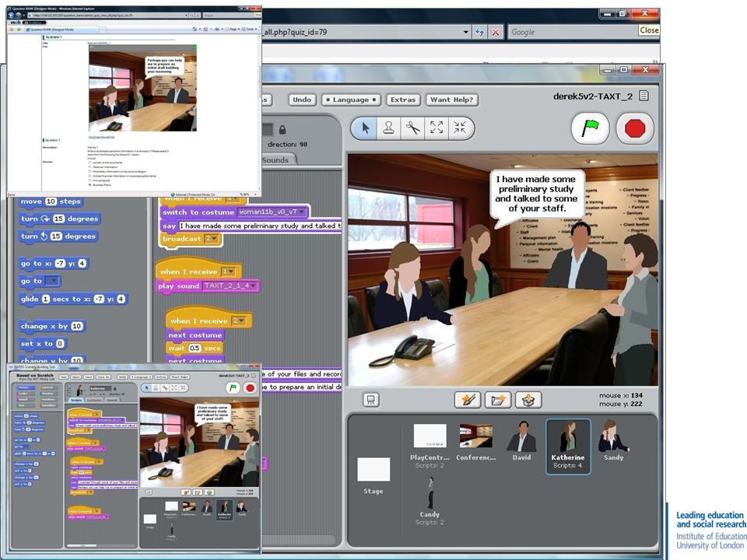Click the Close tooltip button near Google box
The height and width of the screenshot is (560, 747).
(x=649, y=30)
